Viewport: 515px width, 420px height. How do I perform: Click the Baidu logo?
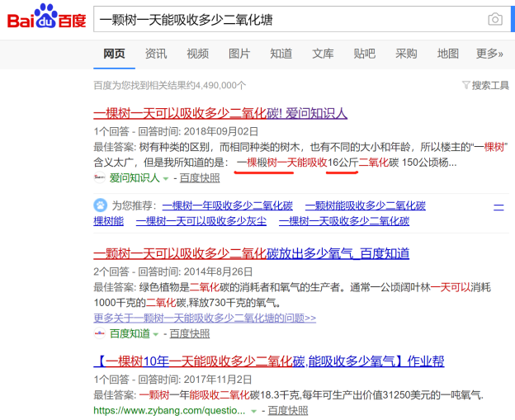[47, 17]
